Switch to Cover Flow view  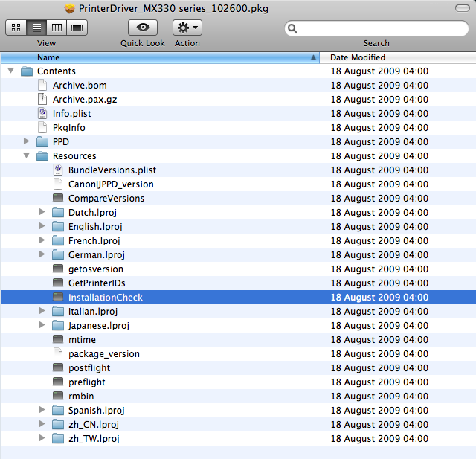[x=77, y=28]
